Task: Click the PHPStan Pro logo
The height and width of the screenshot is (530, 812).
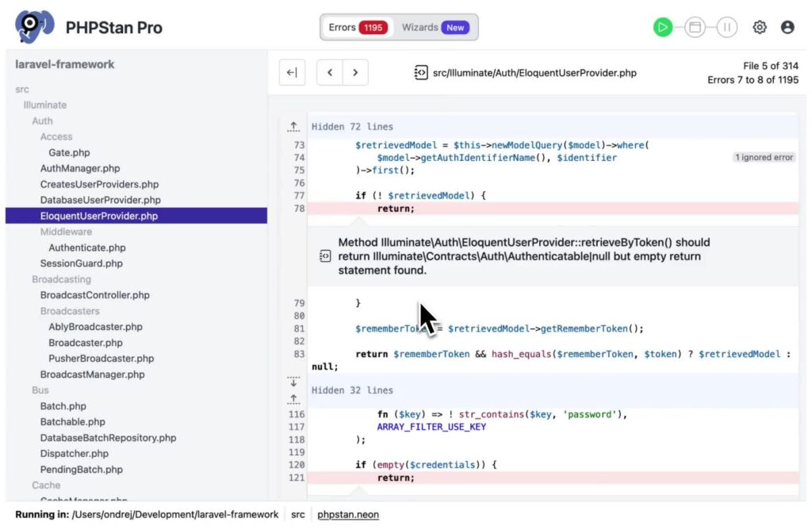Action: (x=34, y=26)
